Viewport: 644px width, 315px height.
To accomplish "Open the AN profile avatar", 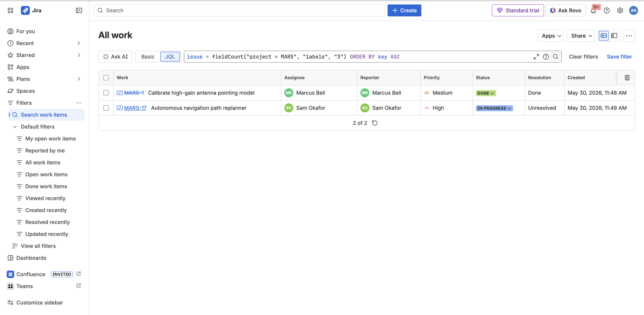I will [633, 10].
